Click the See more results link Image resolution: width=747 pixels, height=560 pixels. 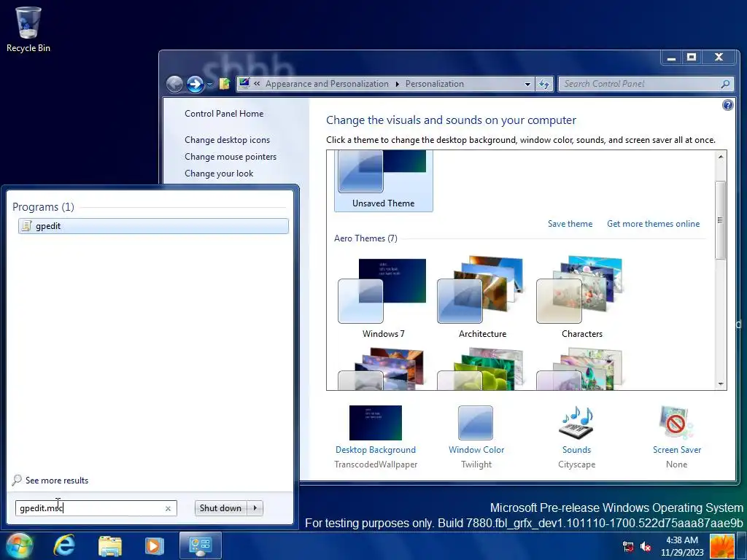(x=57, y=481)
